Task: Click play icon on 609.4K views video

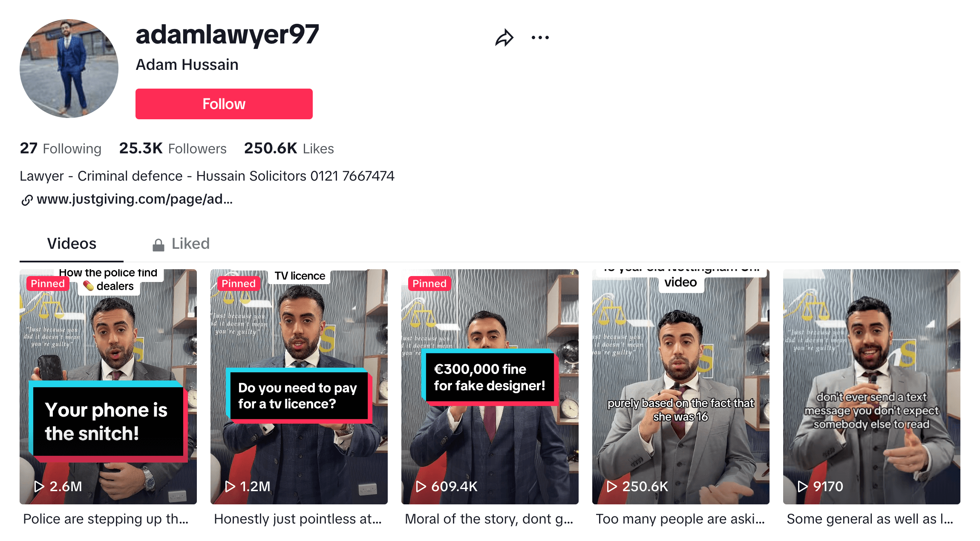Action: tap(421, 486)
